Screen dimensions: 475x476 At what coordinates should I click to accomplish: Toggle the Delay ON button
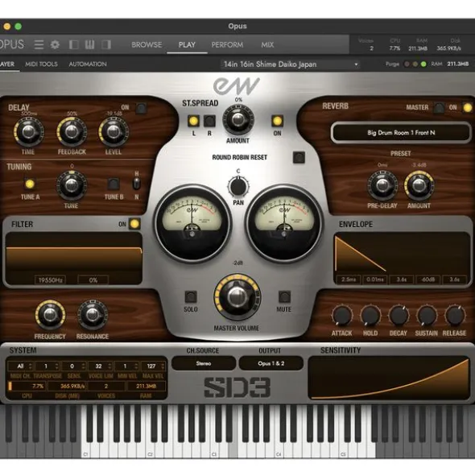141,108
